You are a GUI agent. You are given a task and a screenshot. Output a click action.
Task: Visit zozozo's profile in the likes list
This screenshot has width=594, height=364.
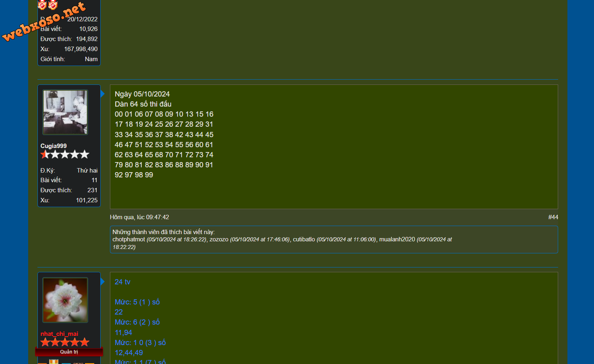[219, 239]
